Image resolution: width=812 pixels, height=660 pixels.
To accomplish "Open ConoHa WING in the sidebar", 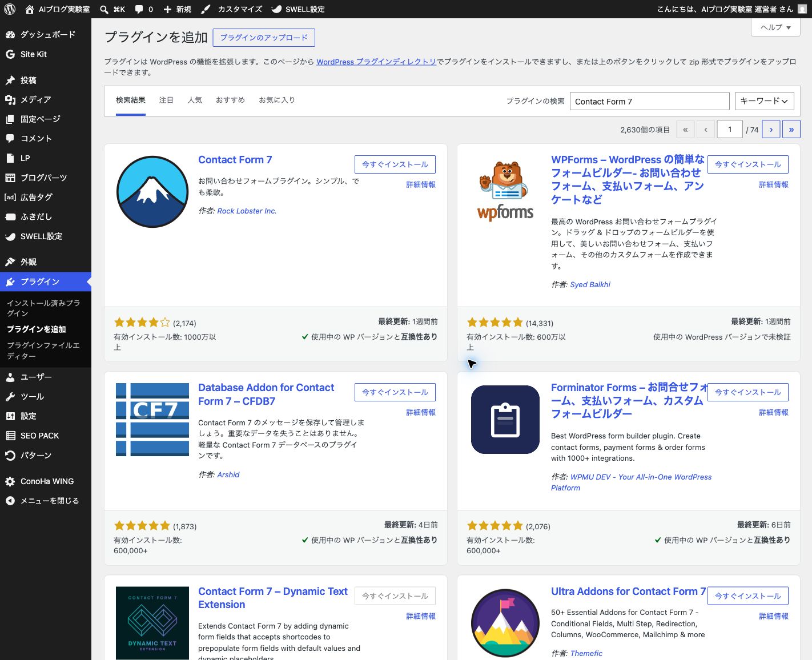I will [x=46, y=481].
